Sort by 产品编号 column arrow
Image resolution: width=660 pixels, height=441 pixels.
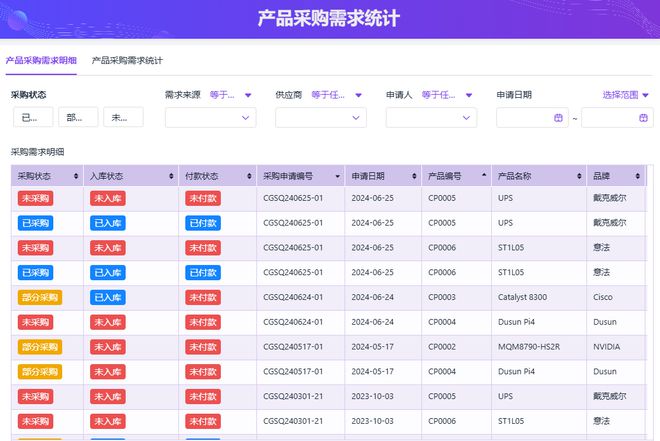pos(484,175)
